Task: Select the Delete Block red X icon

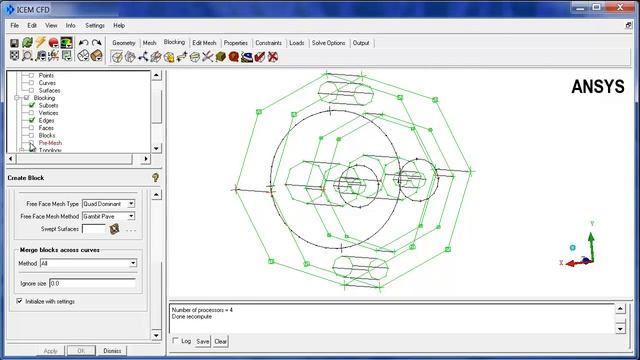Action: [273, 57]
